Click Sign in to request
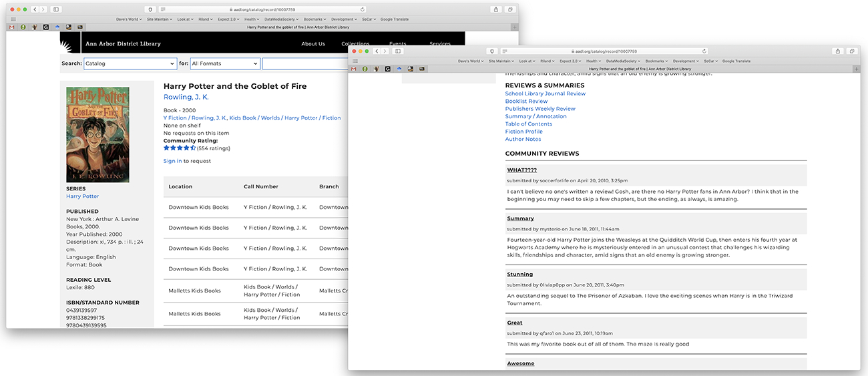 pyautogui.click(x=172, y=161)
